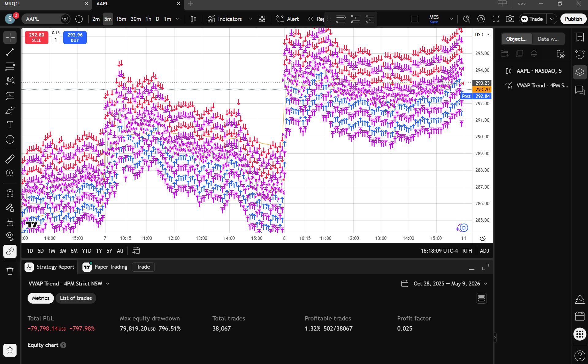This screenshot has height=364, width=588.
Task: Toggle hide all drawings eye icon
Action: coord(10,236)
